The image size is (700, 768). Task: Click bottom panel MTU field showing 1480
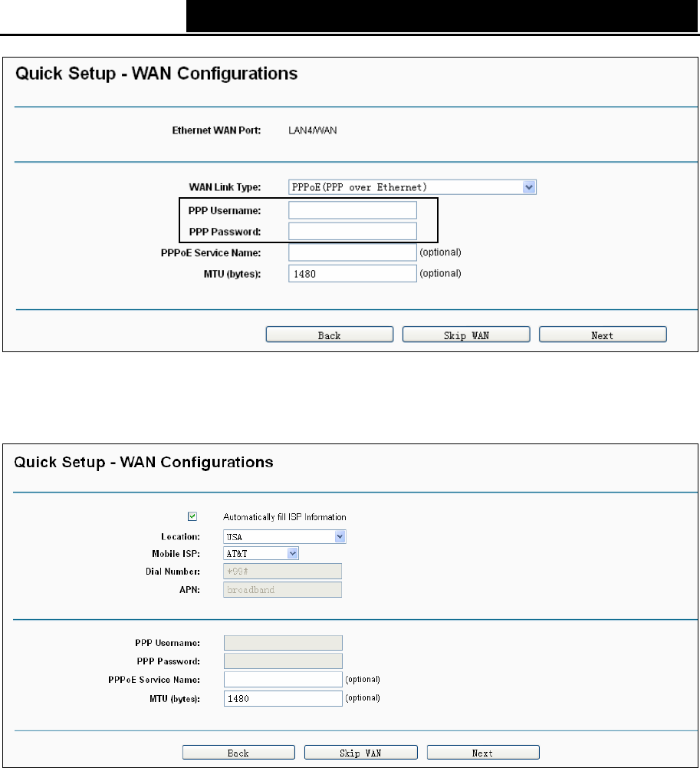(283, 698)
